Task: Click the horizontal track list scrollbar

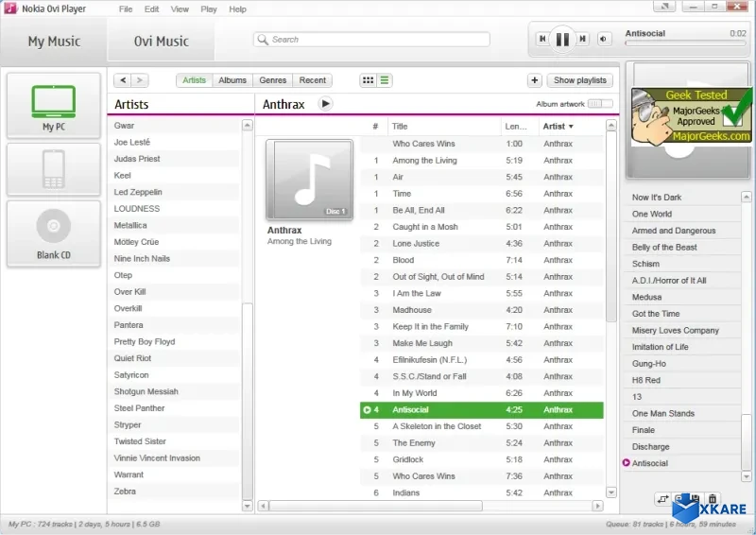Action: coord(375,506)
